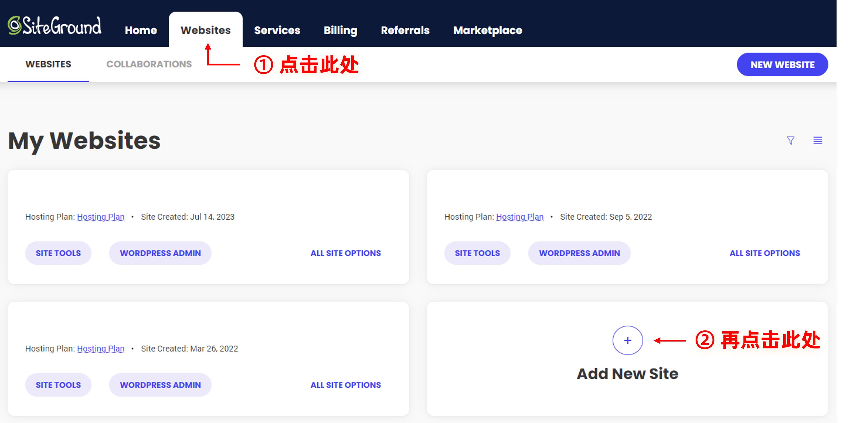Switch to list view icon

pyautogui.click(x=817, y=140)
